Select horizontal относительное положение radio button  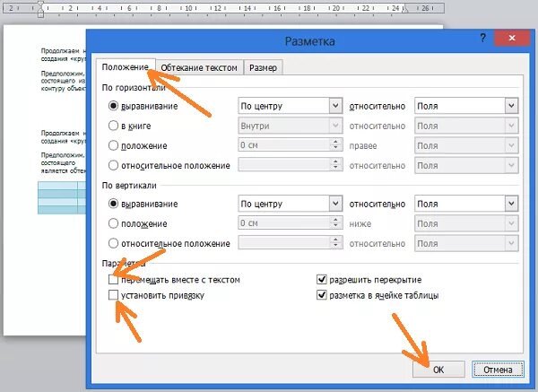113,165
